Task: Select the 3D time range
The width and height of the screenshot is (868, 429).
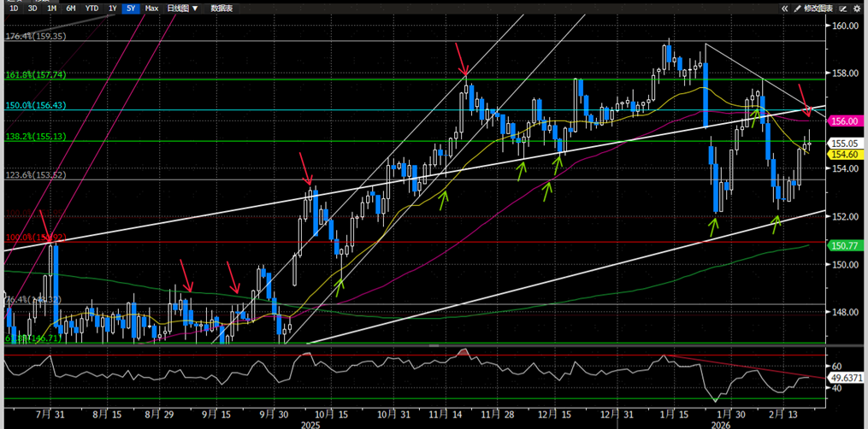Action: (x=32, y=9)
